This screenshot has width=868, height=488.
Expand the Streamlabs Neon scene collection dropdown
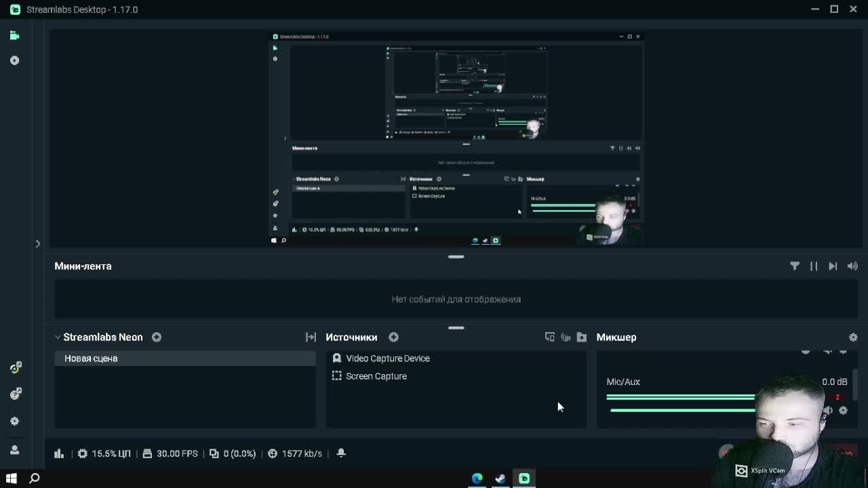point(58,337)
